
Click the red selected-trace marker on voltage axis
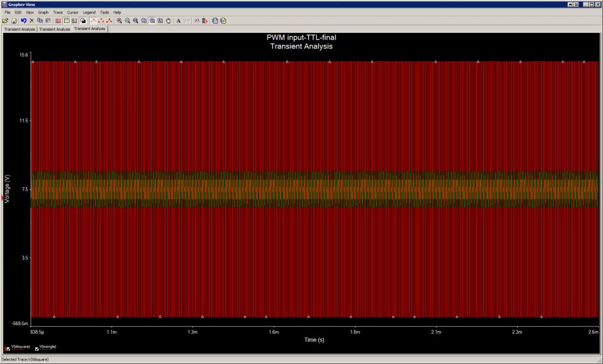click(x=3, y=198)
